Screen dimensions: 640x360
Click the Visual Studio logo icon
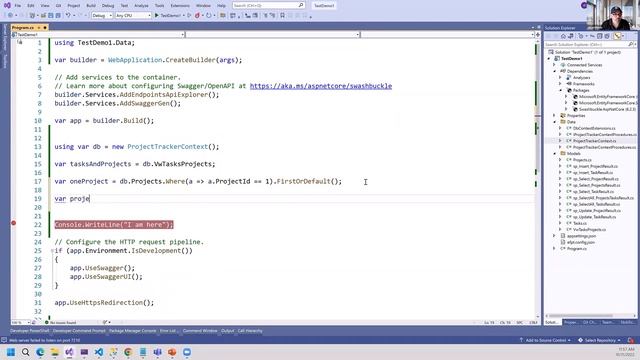tap(7, 5)
